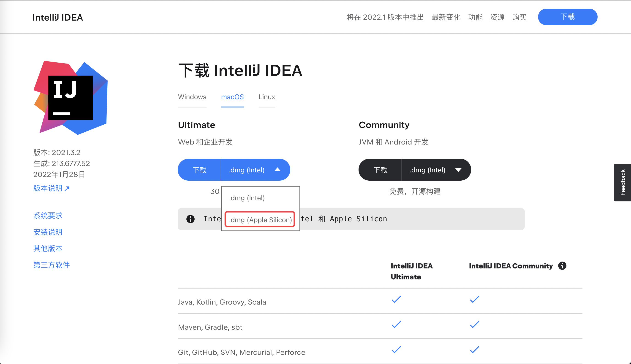Click the macOS tab
The width and height of the screenshot is (631, 364).
coord(232,97)
